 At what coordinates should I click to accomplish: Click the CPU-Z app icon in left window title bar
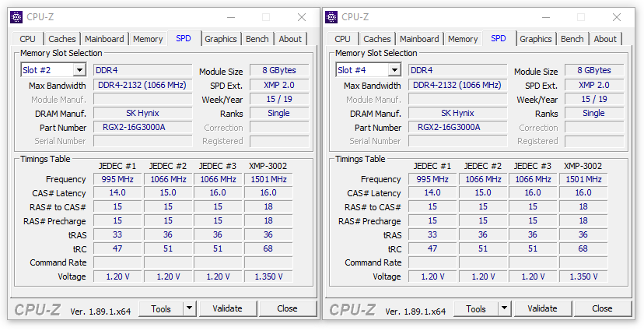tap(16, 17)
